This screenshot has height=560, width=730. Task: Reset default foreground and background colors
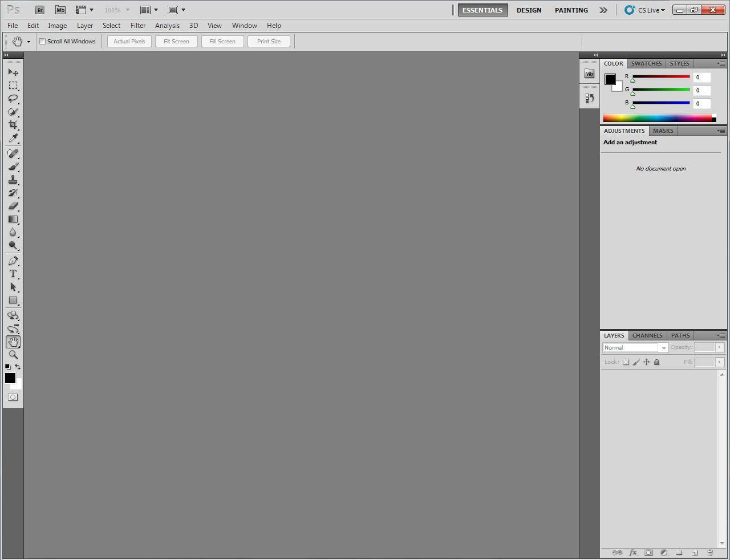tap(7, 367)
